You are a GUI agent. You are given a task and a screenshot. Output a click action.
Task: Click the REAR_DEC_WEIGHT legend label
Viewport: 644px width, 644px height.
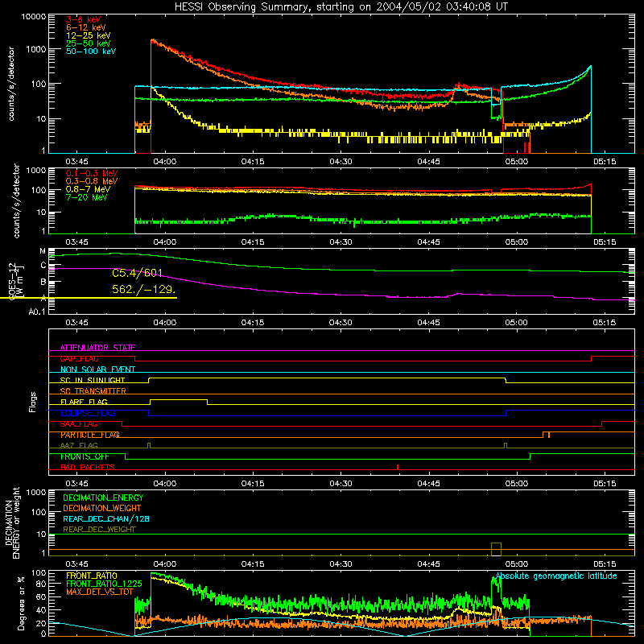click(x=99, y=530)
